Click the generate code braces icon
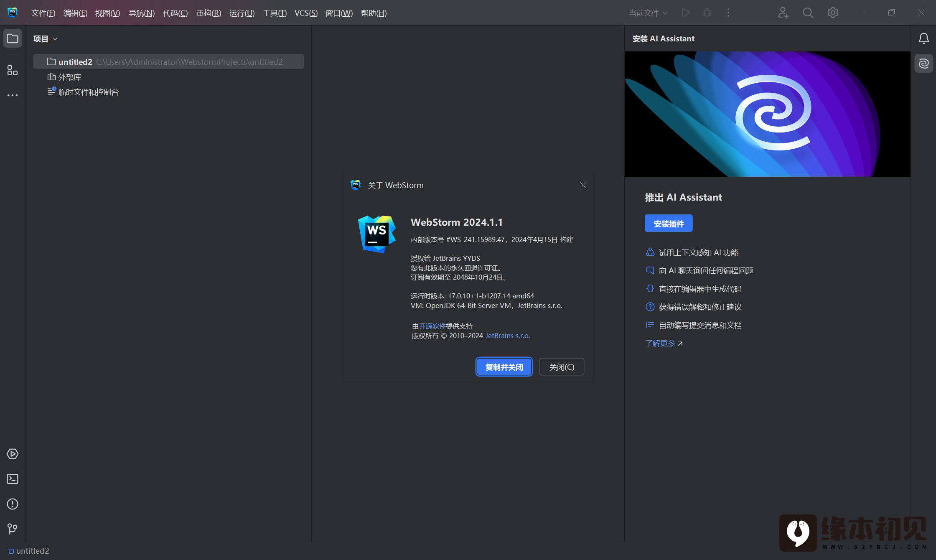 pos(650,288)
